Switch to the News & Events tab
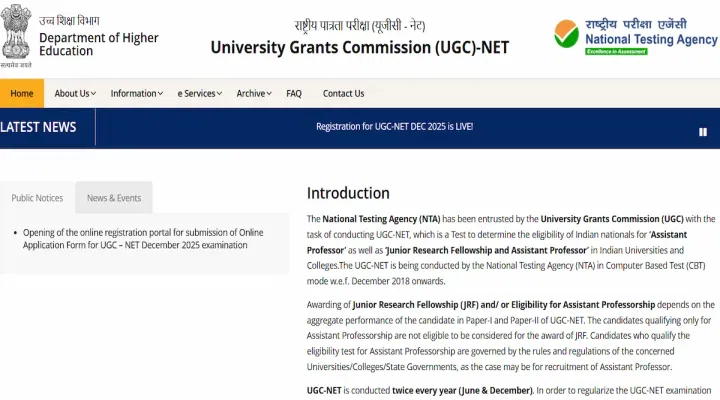This screenshot has height=400, width=720. 114,198
